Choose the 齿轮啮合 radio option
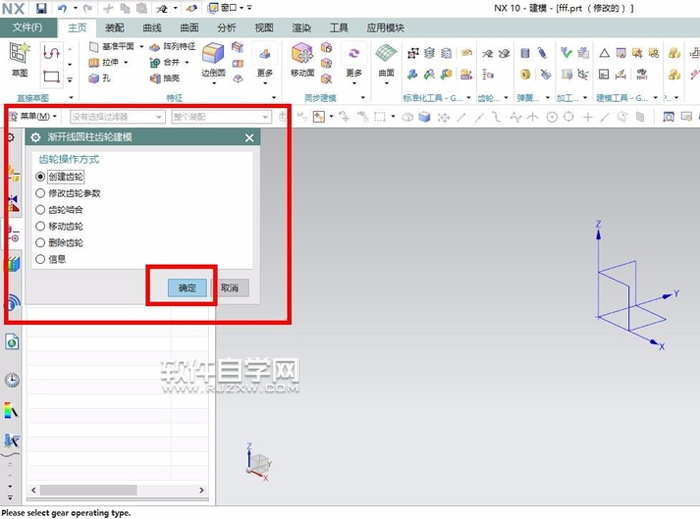The image size is (700, 519). click(41, 210)
